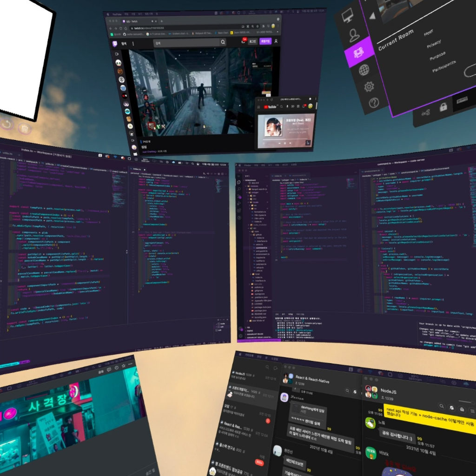The height and width of the screenshot is (476, 476).
Task: Click the search icon in KakaoTalk chat list
Action: (x=267, y=367)
